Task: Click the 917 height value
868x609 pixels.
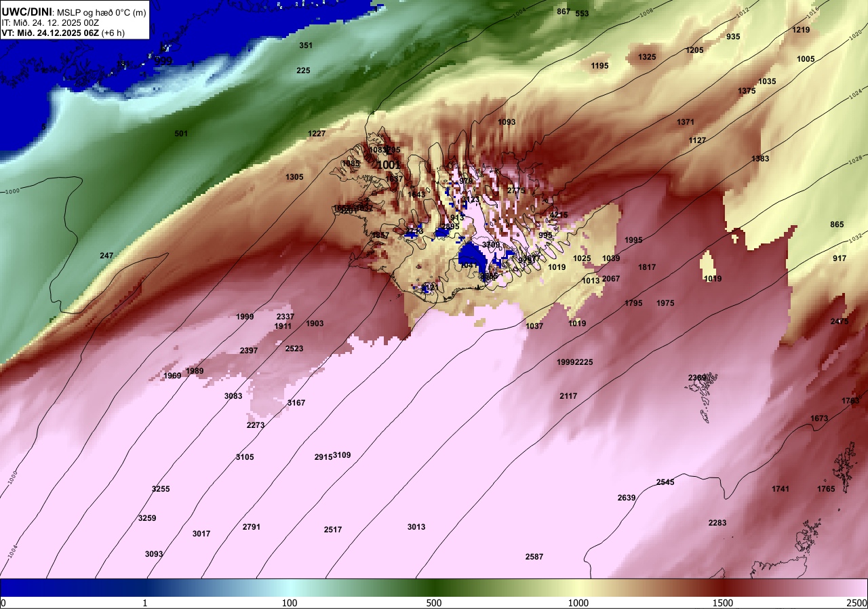Action: [x=840, y=258]
